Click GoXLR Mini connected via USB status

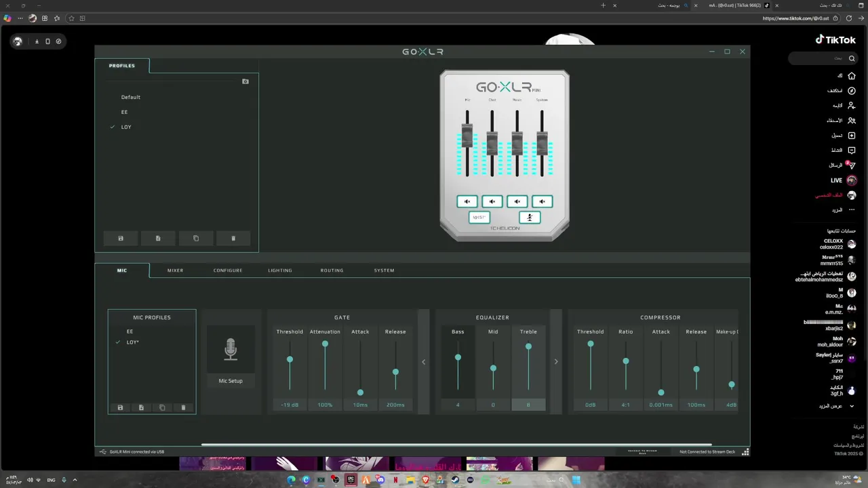click(137, 451)
